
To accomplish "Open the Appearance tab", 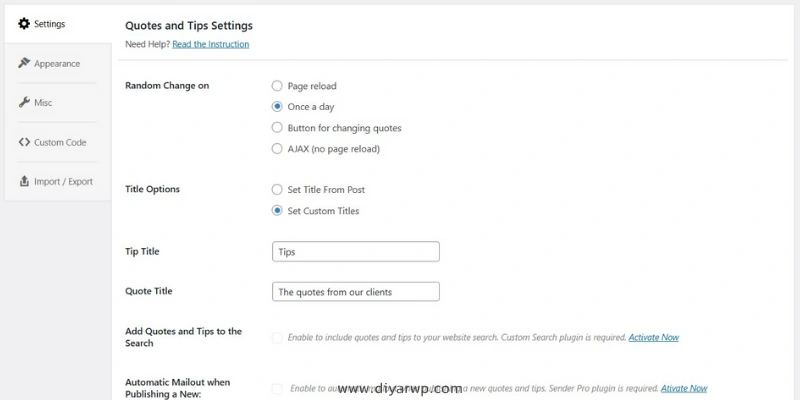I will tap(56, 63).
